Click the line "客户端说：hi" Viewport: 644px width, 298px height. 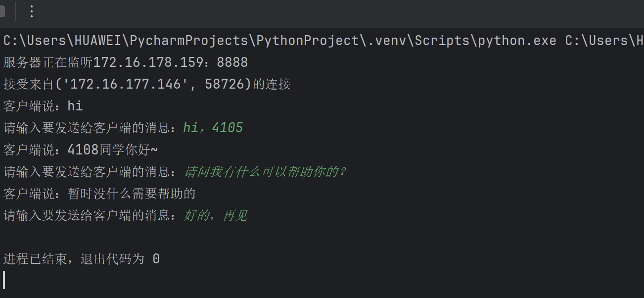[43, 106]
